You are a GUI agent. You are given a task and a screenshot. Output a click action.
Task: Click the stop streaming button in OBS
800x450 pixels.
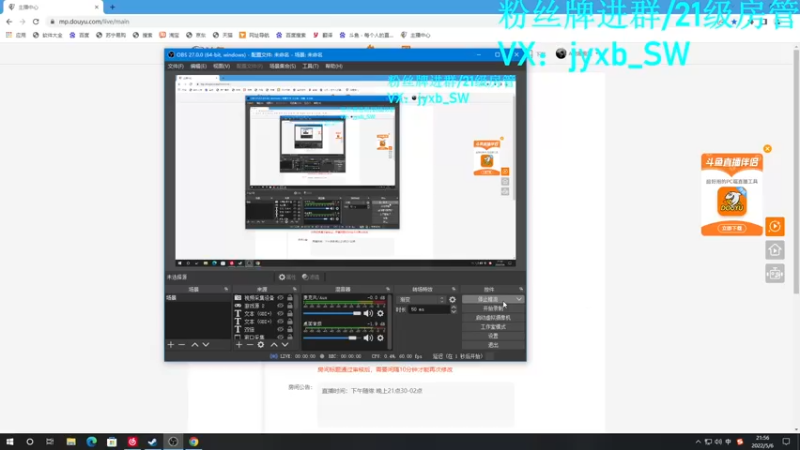click(x=488, y=299)
